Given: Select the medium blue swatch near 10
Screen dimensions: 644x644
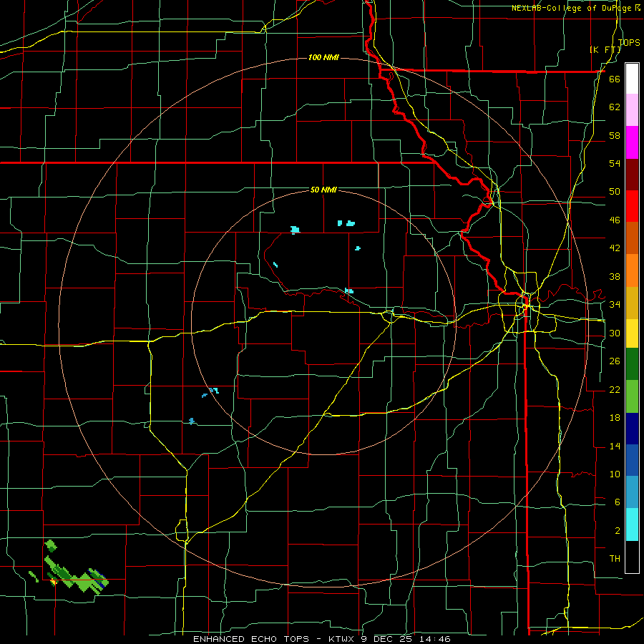Looking at the screenshot, I should pyautogui.click(x=632, y=460).
